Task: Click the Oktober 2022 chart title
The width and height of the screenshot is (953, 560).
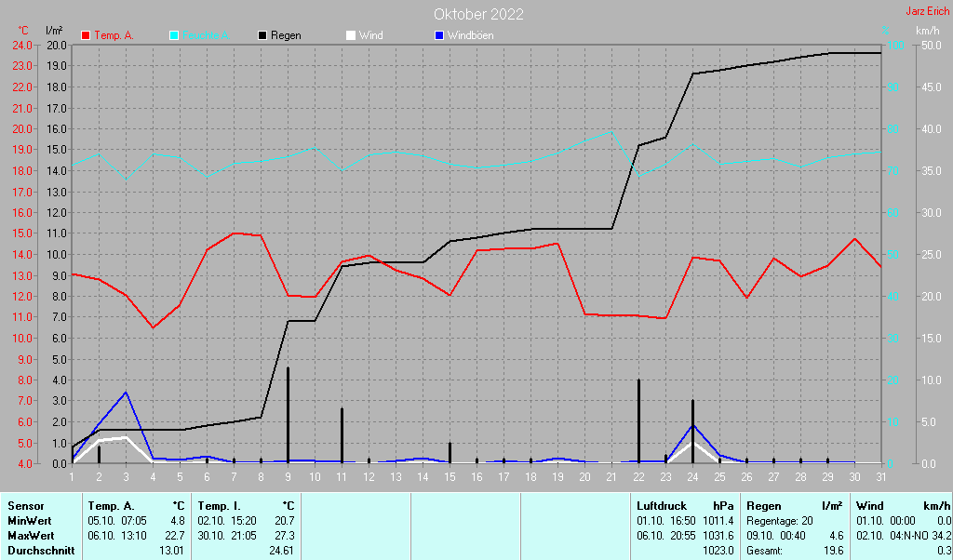Action: [x=477, y=14]
